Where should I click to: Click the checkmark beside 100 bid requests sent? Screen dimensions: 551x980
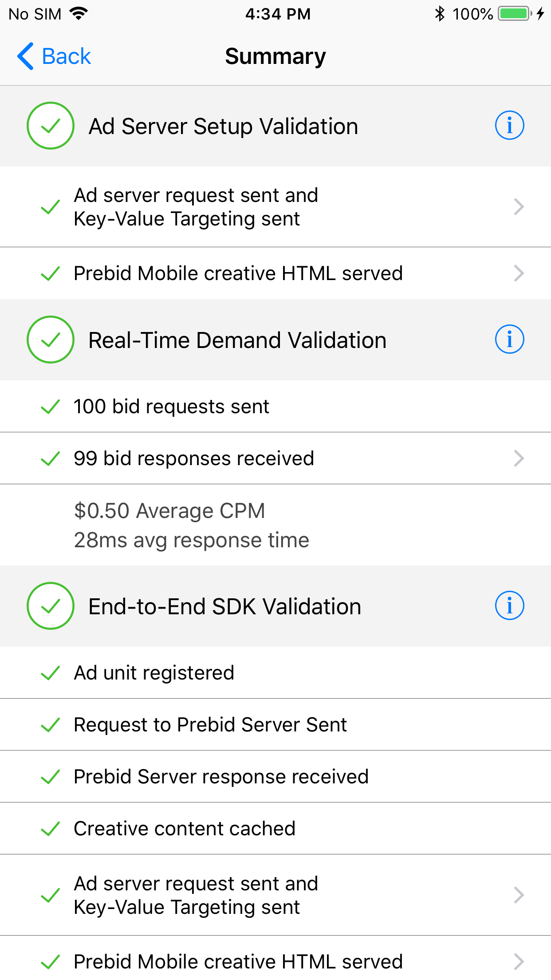[x=50, y=406]
